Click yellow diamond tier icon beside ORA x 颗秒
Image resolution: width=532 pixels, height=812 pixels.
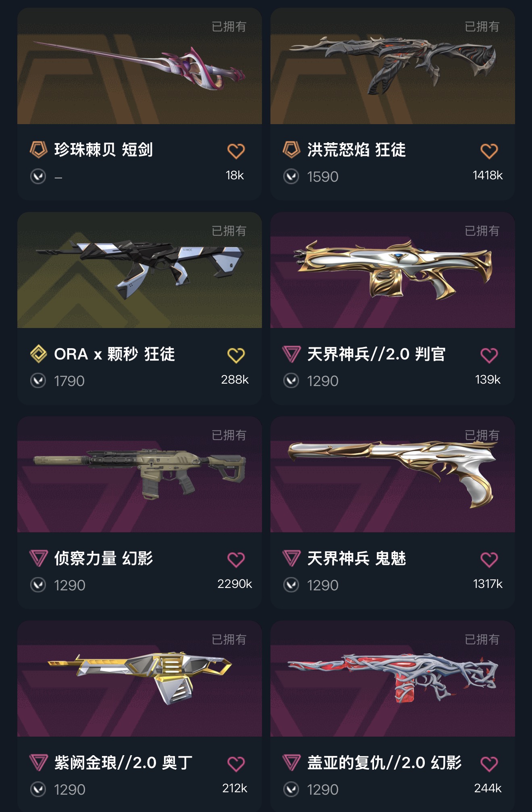coord(39,354)
